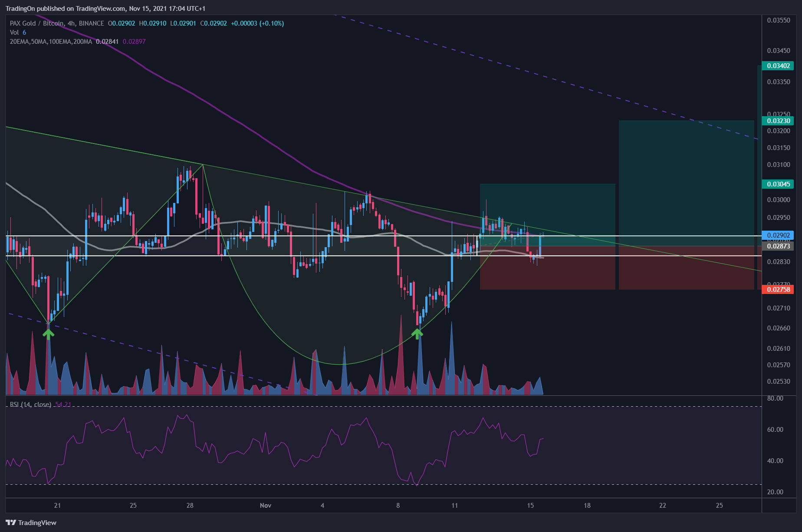This screenshot has width=802, height=532.
Task: Click the 21 date label on time axis
Action: (x=57, y=506)
